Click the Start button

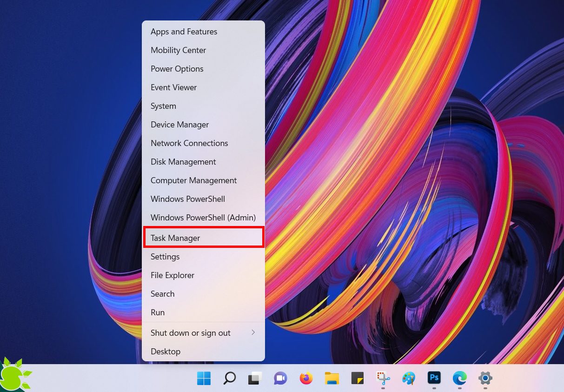coord(204,379)
